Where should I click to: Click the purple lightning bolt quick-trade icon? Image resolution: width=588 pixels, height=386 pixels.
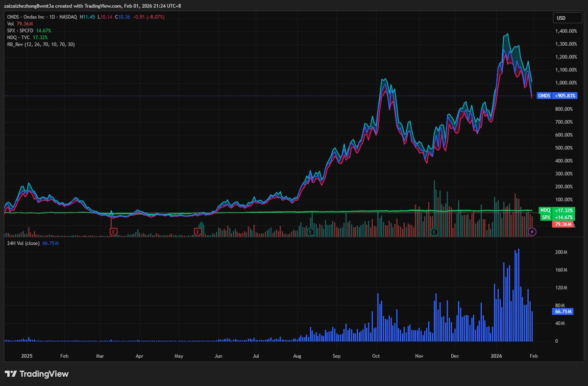[x=532, y=232]
